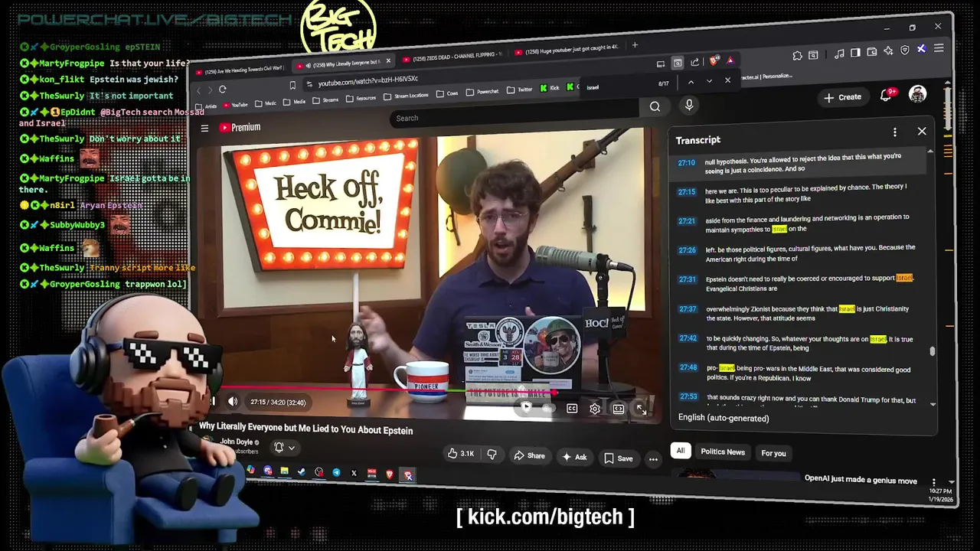Open the OpenAI video three-dot menu

[933, 482]
